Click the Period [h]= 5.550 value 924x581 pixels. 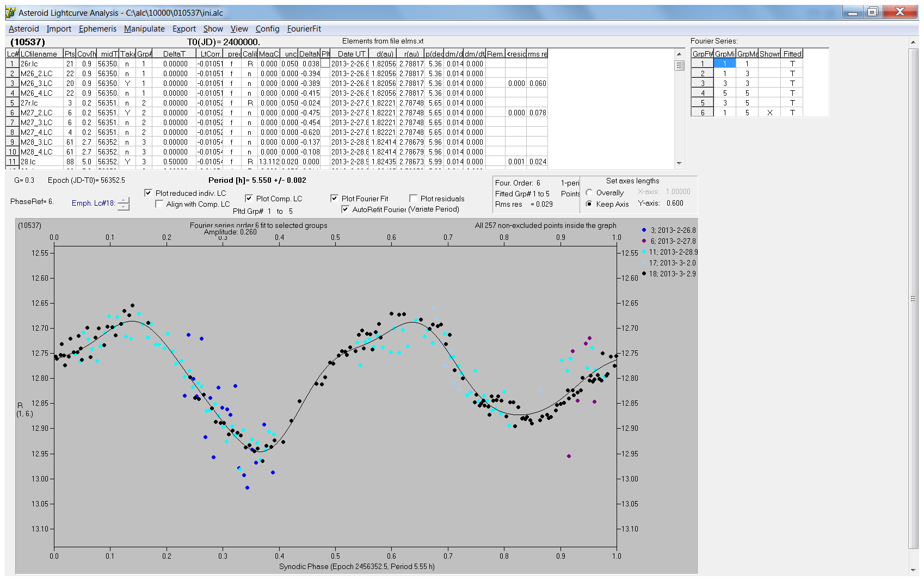point(257,180)
